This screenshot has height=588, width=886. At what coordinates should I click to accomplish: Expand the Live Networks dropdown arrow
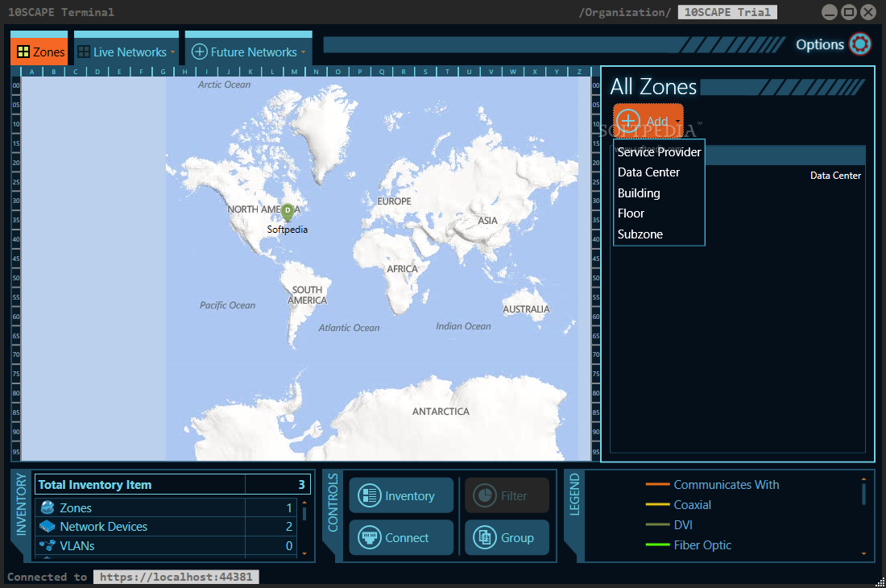173,52
